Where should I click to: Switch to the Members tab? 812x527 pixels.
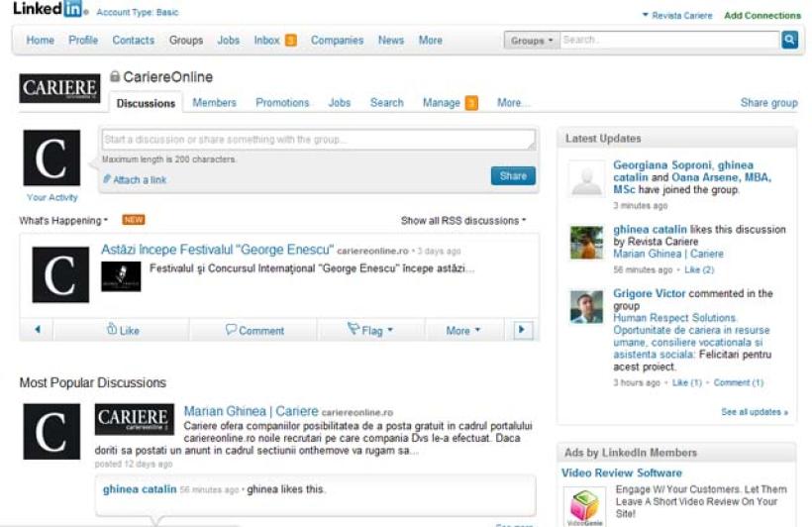point(214,103)
